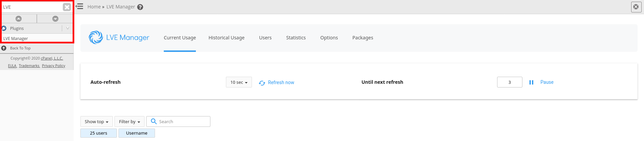Open the 10 sec refresh interval dropdown

point(239,82)
